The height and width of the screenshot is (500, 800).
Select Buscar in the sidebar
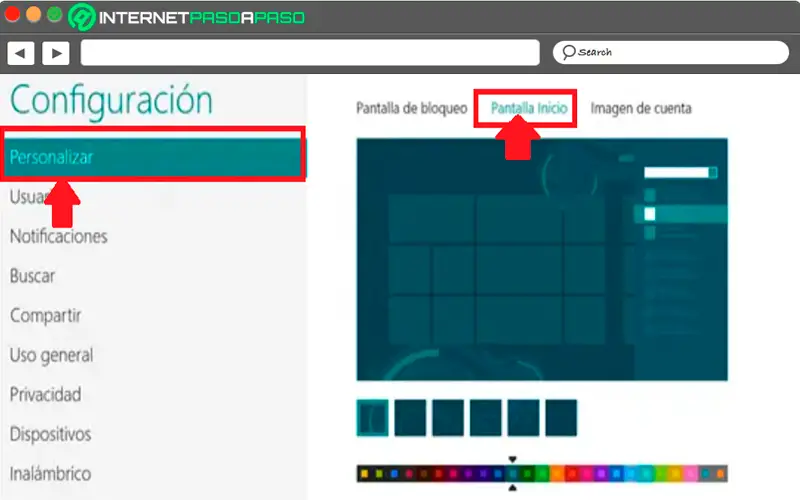tap(32, 276)
